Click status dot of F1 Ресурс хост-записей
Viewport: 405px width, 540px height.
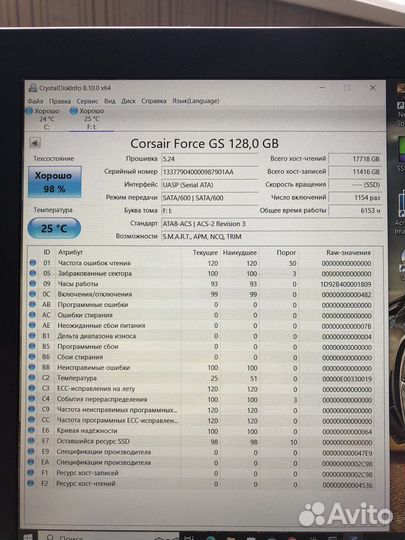pyautogui.click(x=31, y=472)
